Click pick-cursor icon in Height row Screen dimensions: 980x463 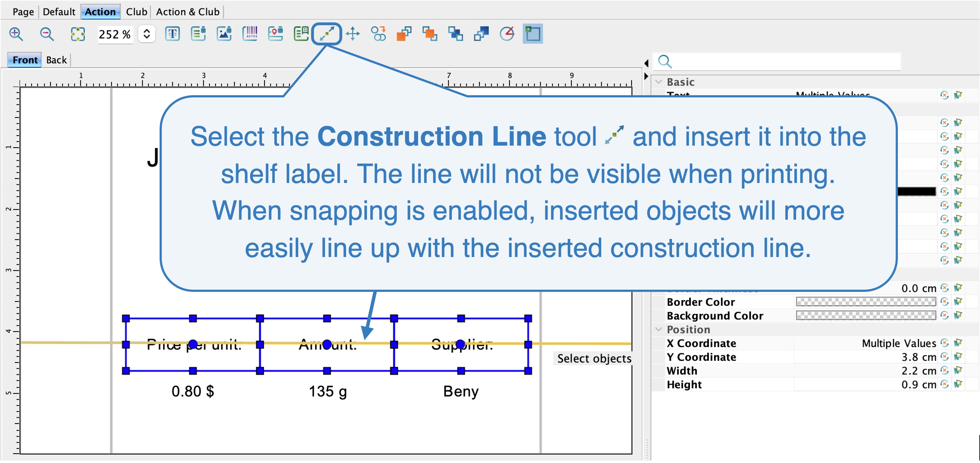pos(958,384)
